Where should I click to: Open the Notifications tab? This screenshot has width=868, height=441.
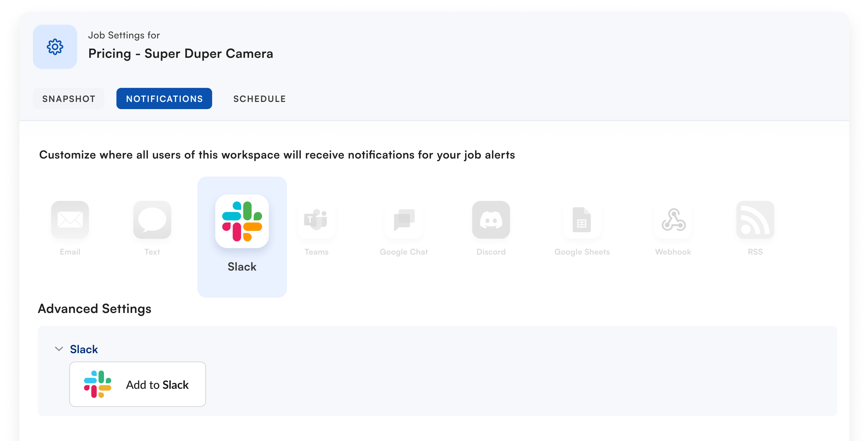pos(164,99)
